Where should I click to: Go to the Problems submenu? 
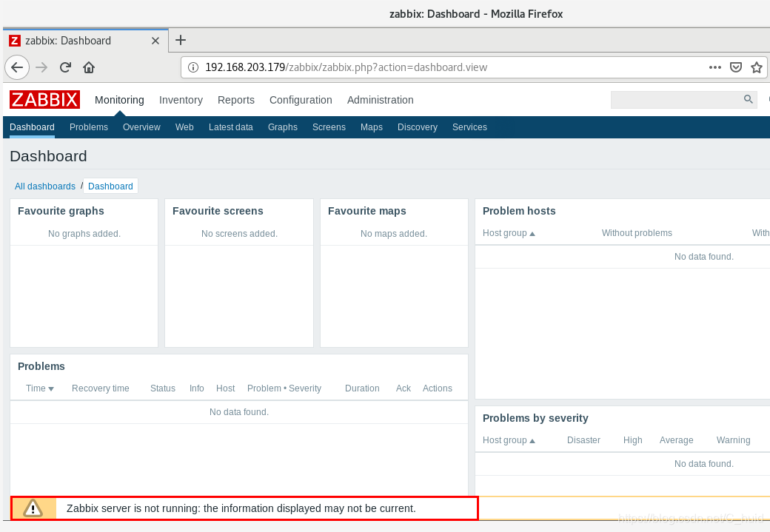[x=89, y=127]
